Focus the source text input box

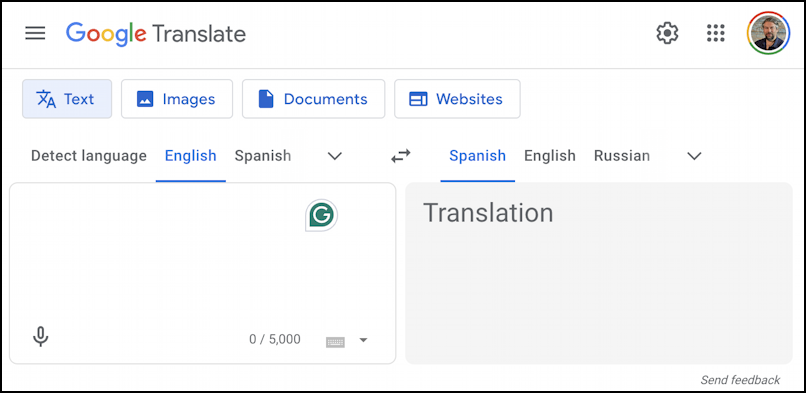pos(203,273)
